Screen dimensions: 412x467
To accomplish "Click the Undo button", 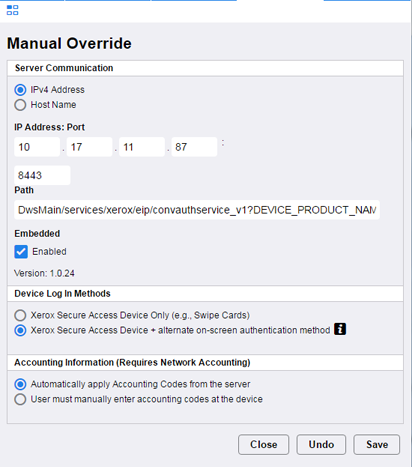I will (x=321, y=444).
